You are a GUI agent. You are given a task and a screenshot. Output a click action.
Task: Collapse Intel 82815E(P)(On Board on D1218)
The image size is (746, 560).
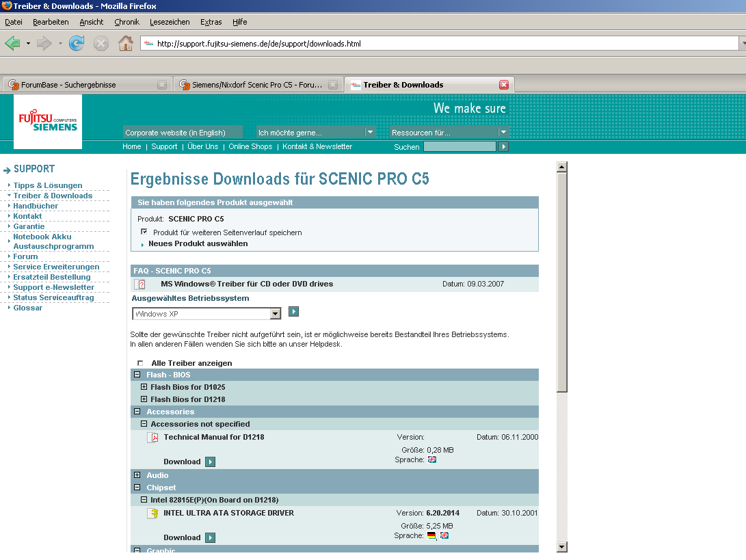pos(144,500)
